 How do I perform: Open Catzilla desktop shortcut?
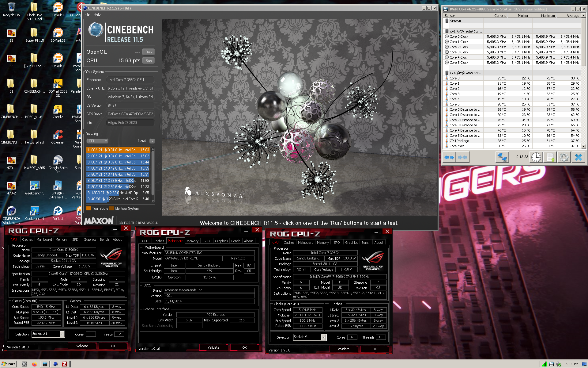(58, 111)
